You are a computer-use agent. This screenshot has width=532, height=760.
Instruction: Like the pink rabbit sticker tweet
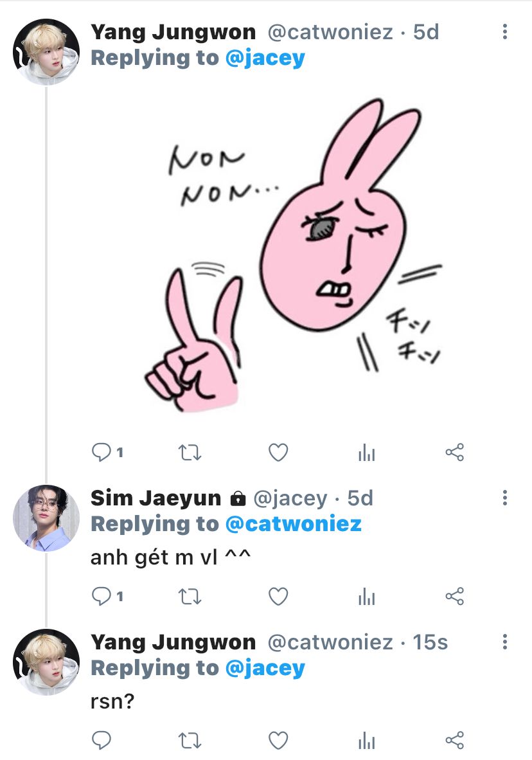tap(278, 453)
